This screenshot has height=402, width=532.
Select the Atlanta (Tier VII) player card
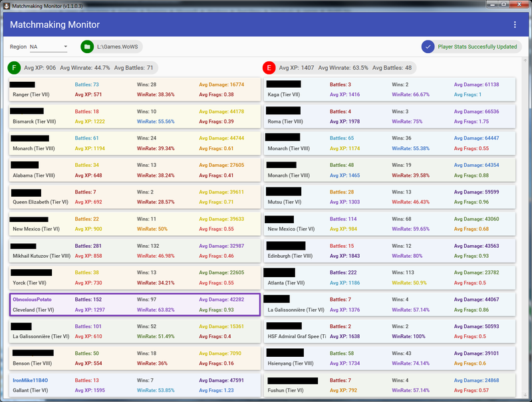[390, 278]
